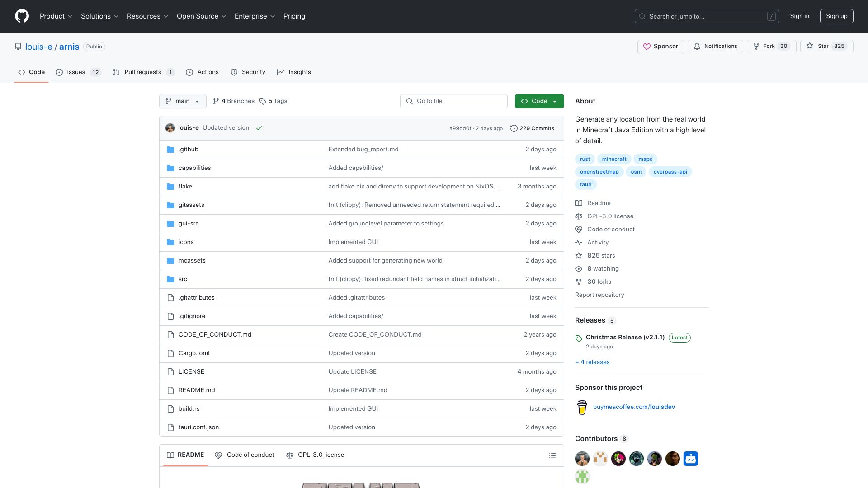868x488 pixels.
Task: Open the Christmas Release (v2.1.1) link
Action: 625,338
